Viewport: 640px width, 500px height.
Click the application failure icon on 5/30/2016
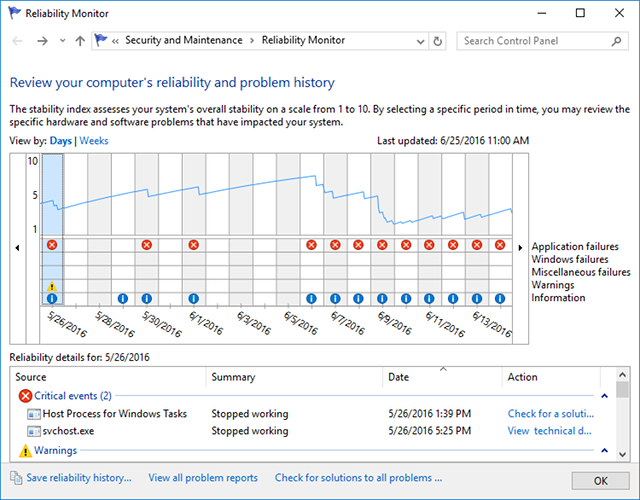147,245
